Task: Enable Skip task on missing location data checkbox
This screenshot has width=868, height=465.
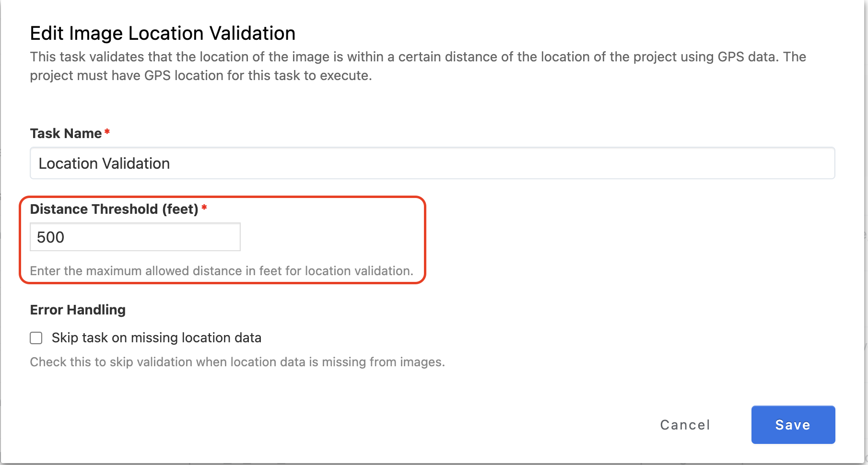Action: (x=36, y=338)
